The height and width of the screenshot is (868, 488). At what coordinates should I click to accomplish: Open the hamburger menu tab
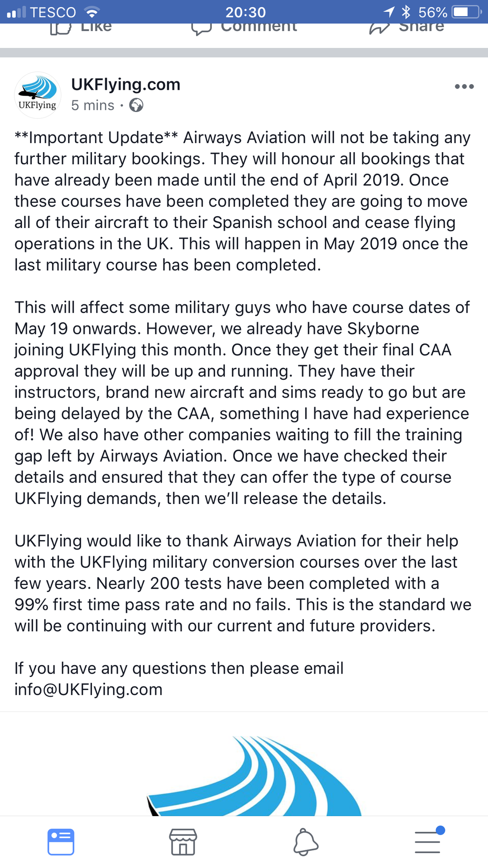pos(427,841)
